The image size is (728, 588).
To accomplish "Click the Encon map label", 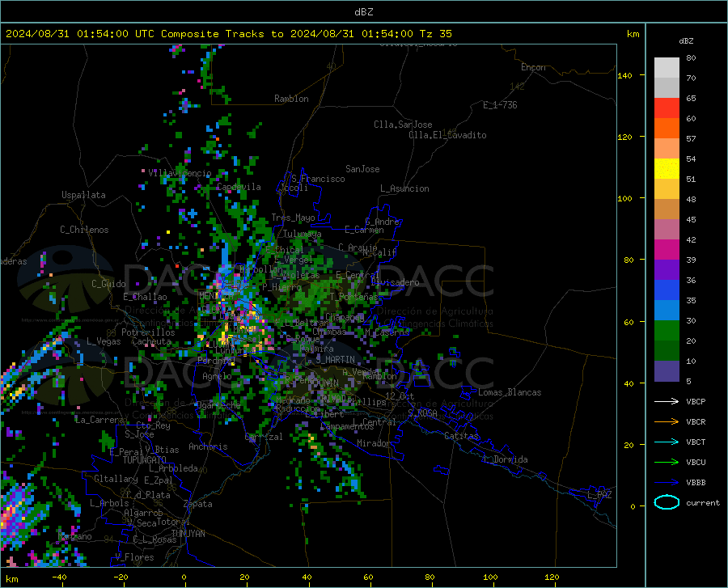I will 533,67.
